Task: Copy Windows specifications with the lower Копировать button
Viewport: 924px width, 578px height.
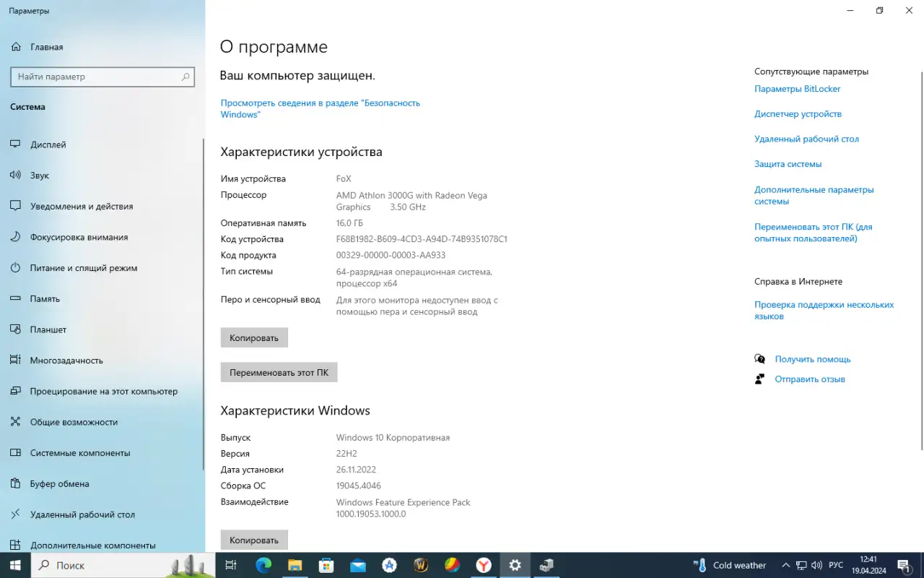Action: (x=254, y=540)
